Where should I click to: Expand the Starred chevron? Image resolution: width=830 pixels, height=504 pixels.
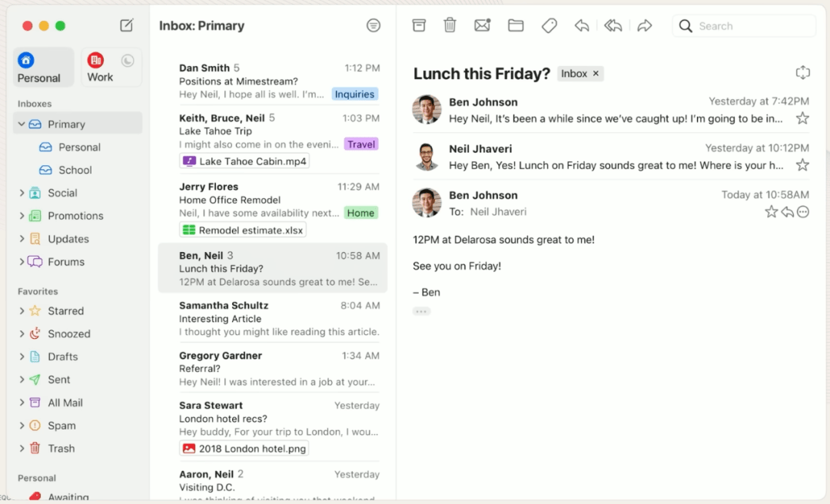22,310
